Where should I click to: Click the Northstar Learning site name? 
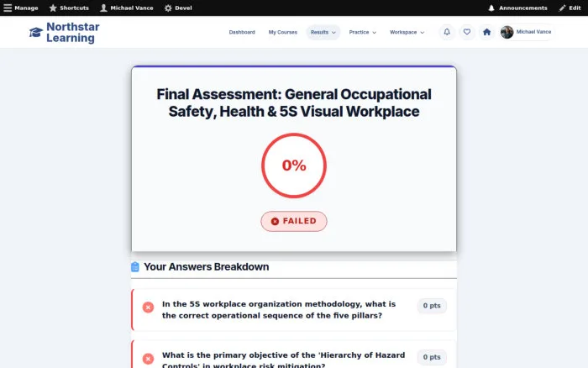click(x=73, y=32)
